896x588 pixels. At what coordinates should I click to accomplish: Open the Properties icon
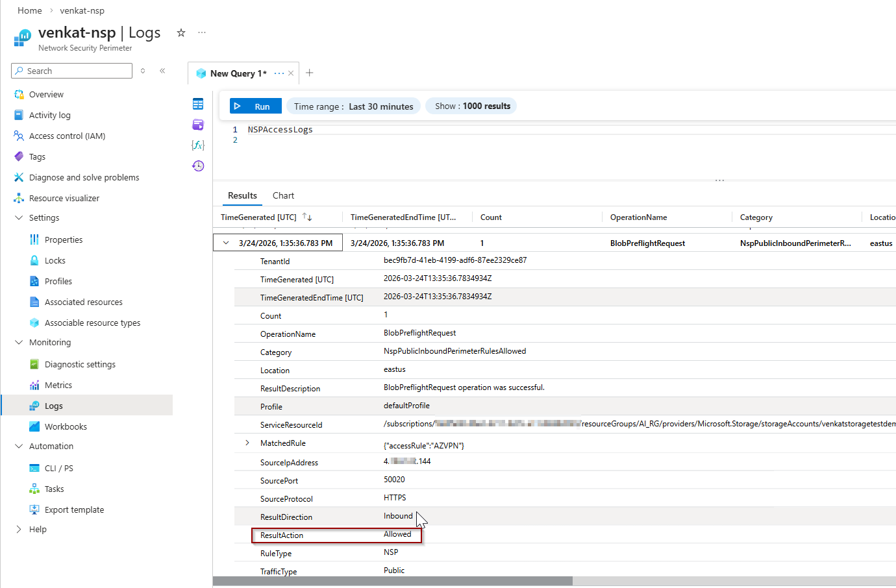tap(34, 240)
